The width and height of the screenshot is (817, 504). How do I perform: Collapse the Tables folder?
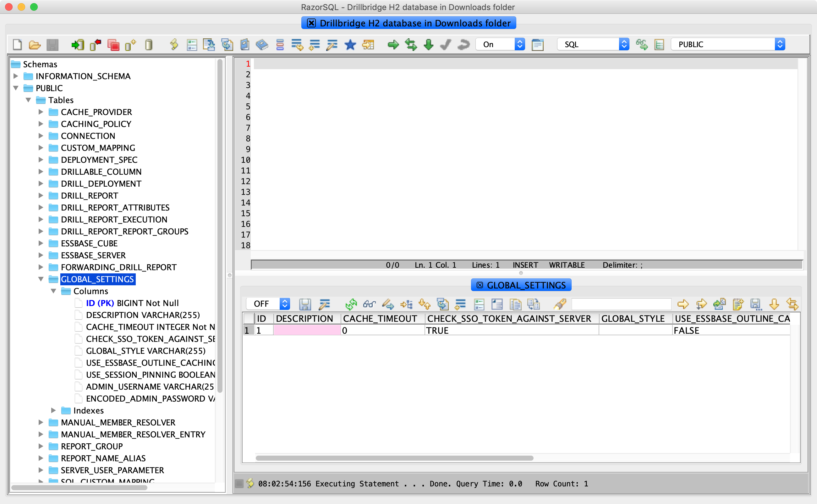(28, 100)
